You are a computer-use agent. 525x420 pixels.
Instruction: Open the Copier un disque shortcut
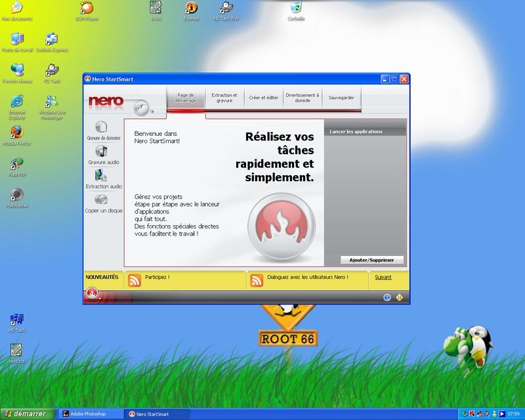(102, 199)
